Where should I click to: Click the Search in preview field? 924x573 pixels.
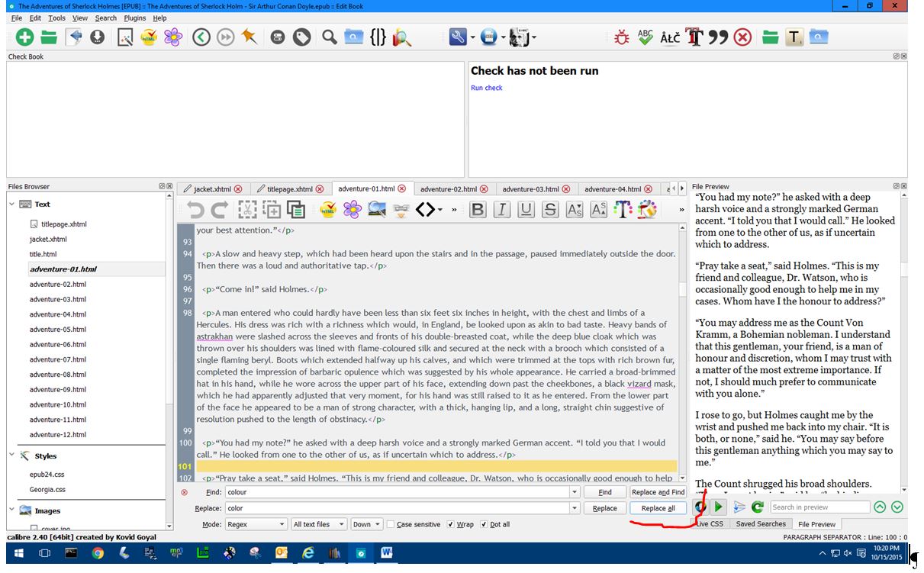pyautogui.click(x=819, y=507)
